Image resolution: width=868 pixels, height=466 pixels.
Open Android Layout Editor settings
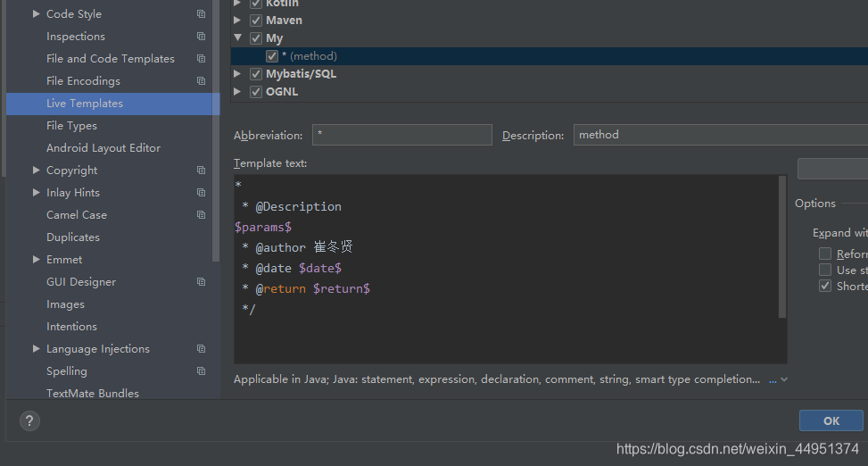[x=103, y=148]
